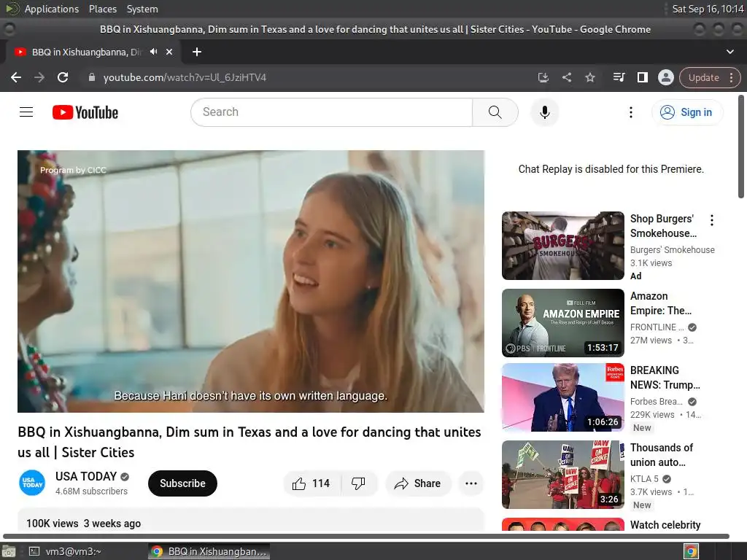This screenshot has height=560, width=747.
Task: Open Thousands of union auto title
Action: [x=661, y=455]
